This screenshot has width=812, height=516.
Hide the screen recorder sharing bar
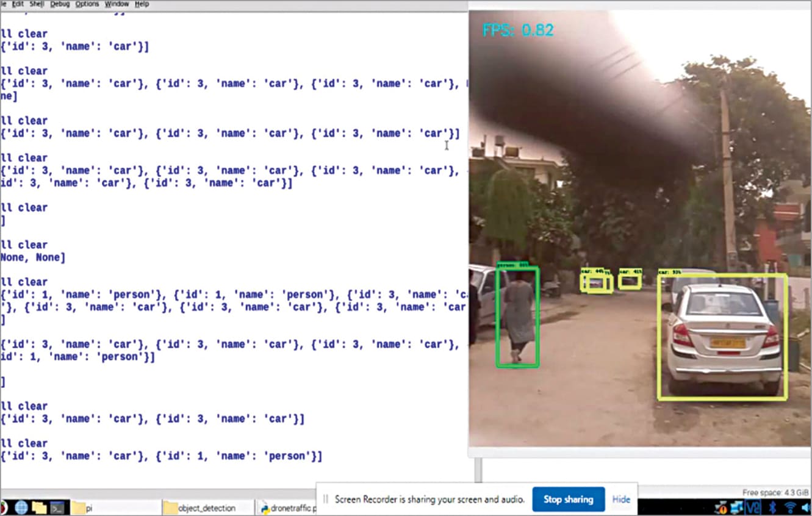(620, 499)
